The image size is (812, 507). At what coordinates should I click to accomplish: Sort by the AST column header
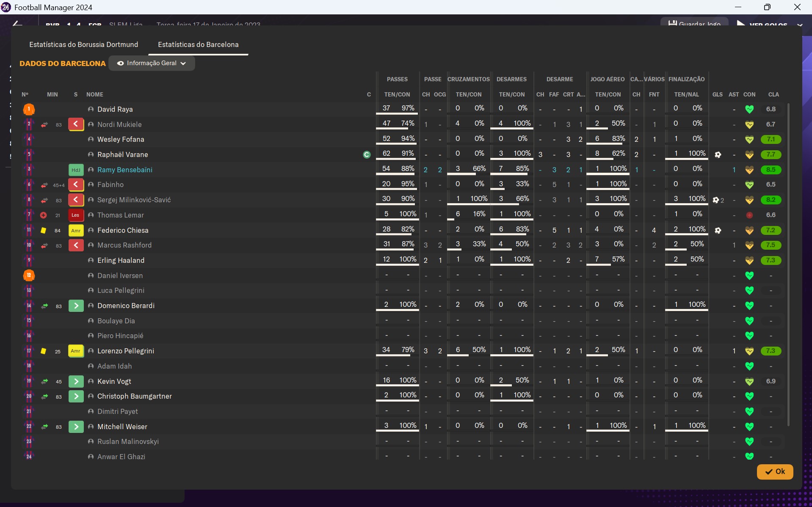pyautogui.click(x=734, y=94)
